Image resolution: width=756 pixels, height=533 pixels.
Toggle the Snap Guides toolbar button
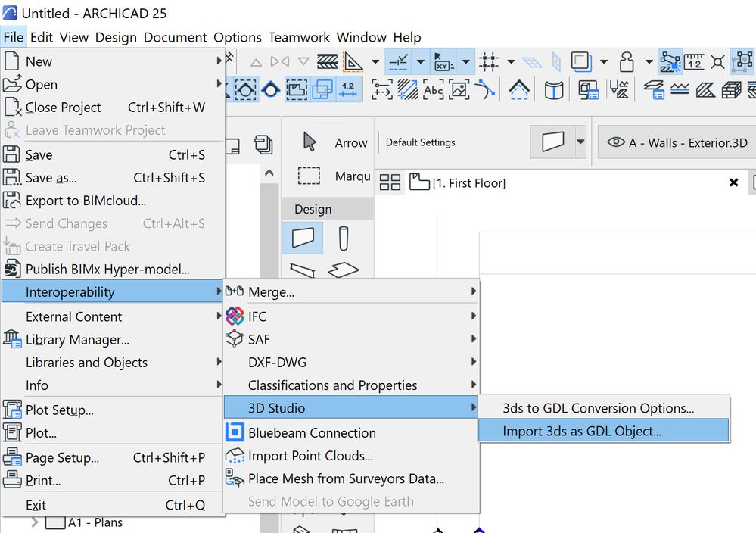coord(398,62)
